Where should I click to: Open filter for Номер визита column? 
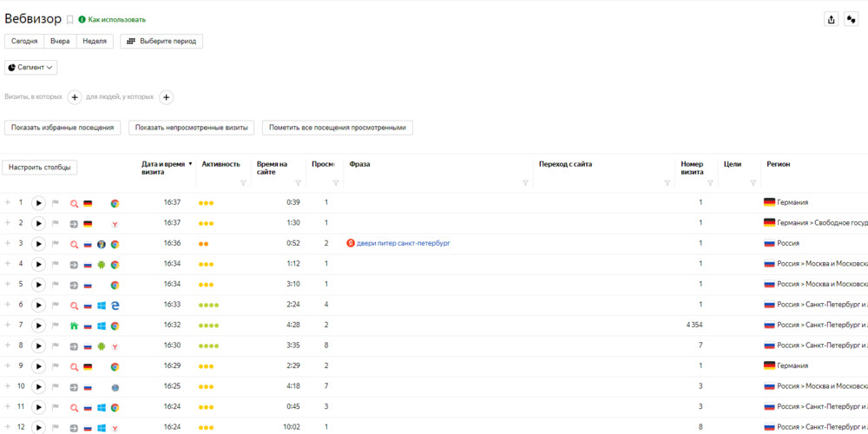pos(710,182)
